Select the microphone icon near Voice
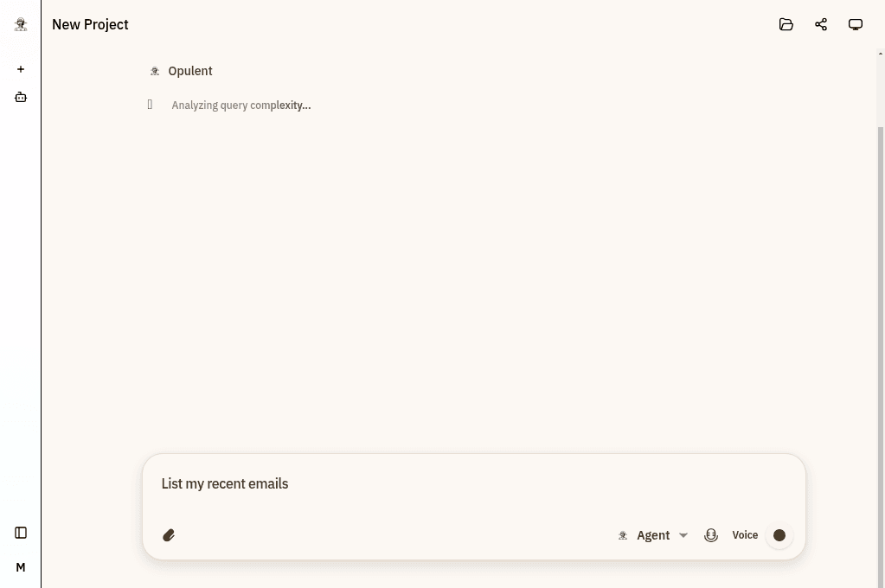The width and height of the screenshot is (885, 588). click(711, 534)
